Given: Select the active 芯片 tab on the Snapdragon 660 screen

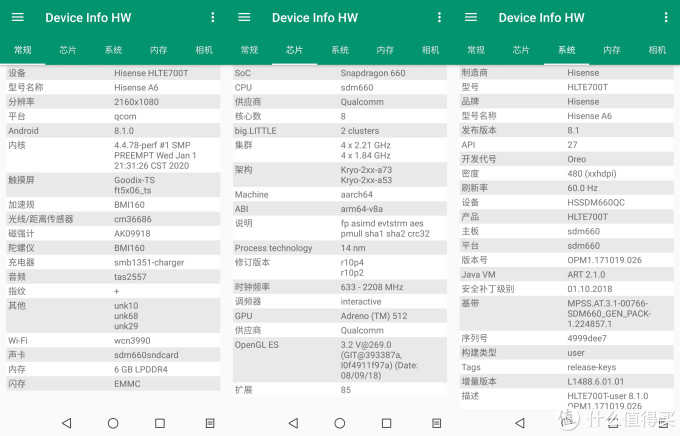Looking at the screenshot, I should pos(294,50).
